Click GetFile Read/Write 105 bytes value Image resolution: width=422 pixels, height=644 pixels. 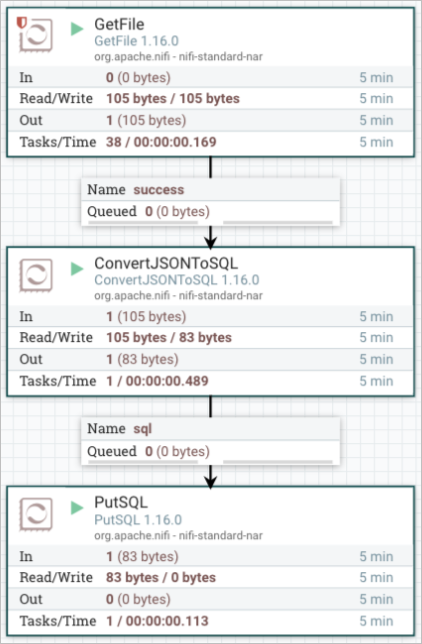tap(173, 99)
